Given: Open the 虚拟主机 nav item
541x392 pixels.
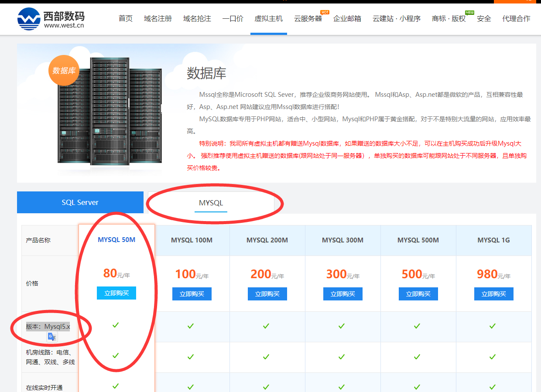Looking at the screenshot, I should 269,18.
